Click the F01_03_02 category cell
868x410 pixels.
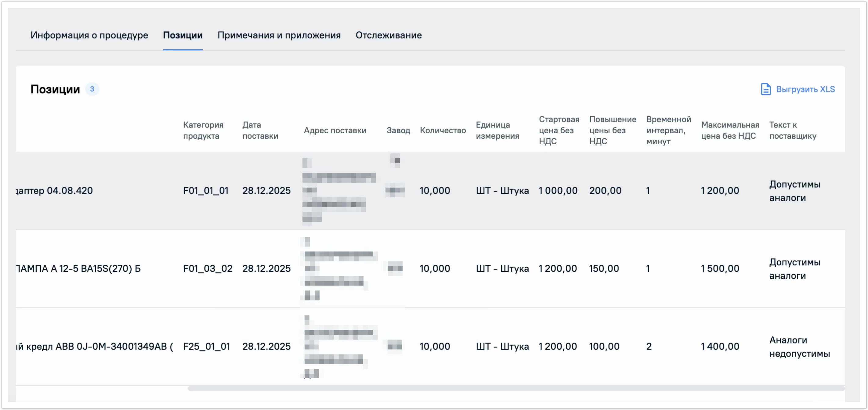click(208, 268)
